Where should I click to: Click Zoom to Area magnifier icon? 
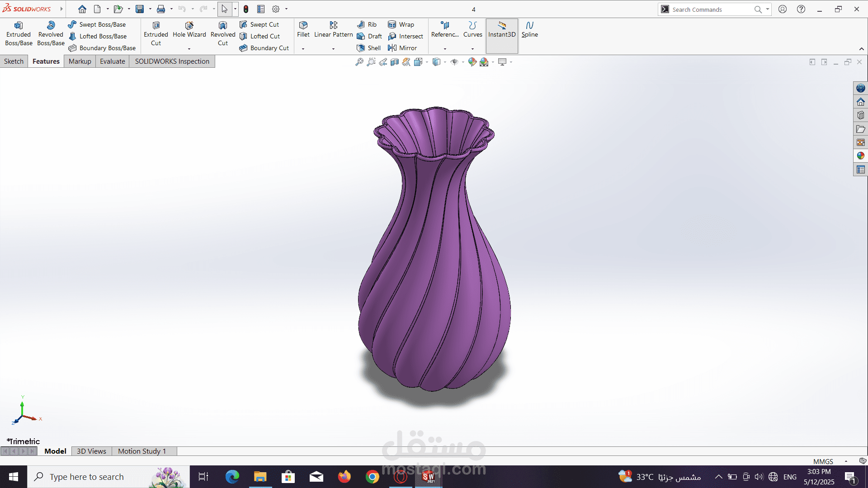pos(371,62)
